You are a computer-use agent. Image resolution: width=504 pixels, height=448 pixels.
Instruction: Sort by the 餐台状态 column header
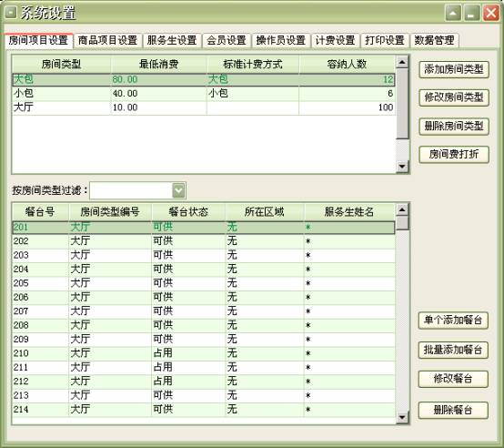[188, 211]
